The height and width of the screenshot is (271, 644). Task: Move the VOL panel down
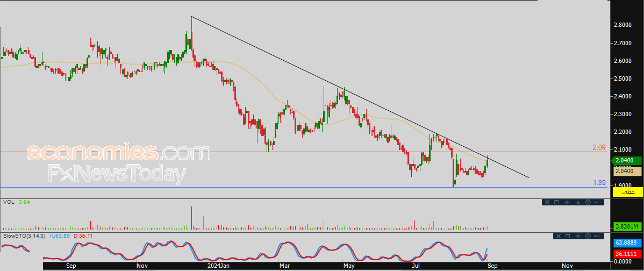pyautogui.click(x=577, y=202)
